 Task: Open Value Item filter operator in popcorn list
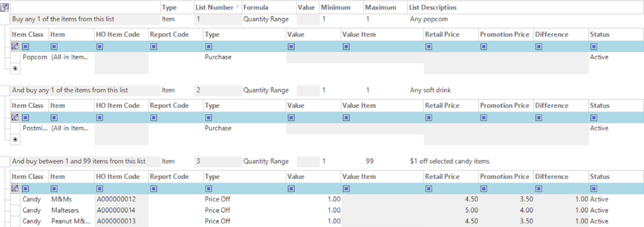[x=346, y=46]
